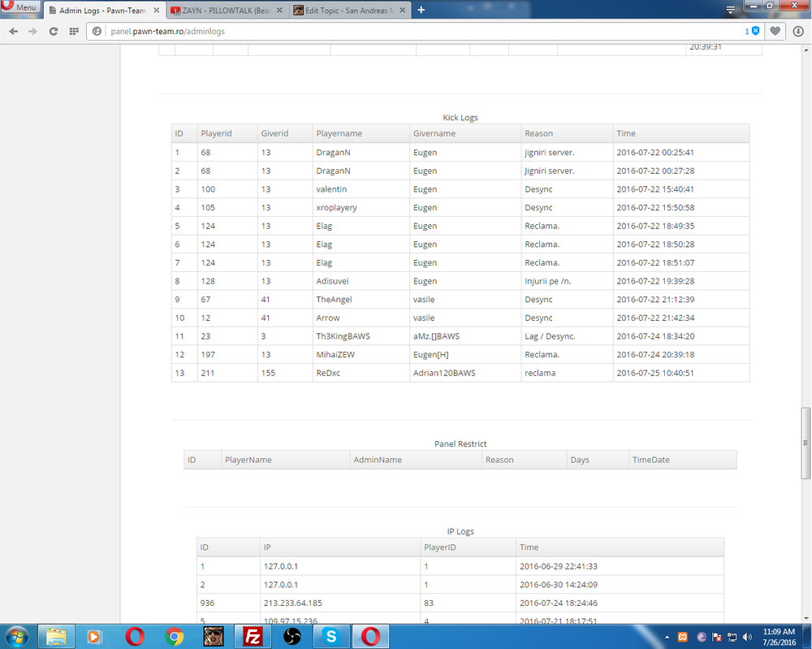Close the Admin Logs tab
Image resolution: width=812 pixels, height=649 pixels.
[157, 11]
